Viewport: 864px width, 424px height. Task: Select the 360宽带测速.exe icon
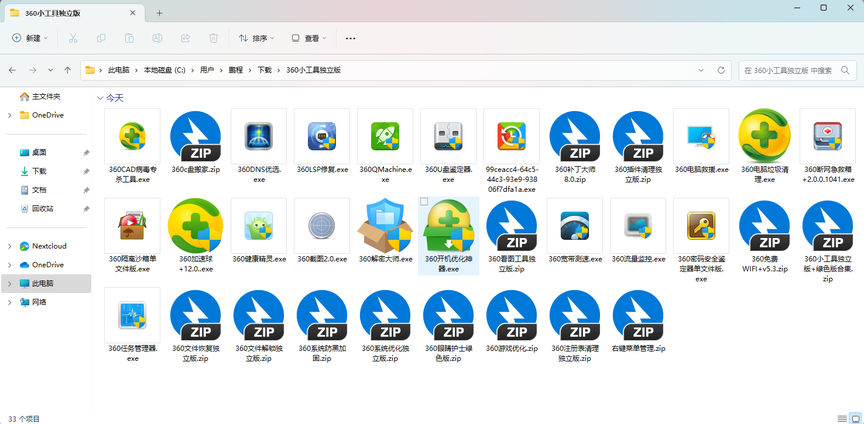575,226
